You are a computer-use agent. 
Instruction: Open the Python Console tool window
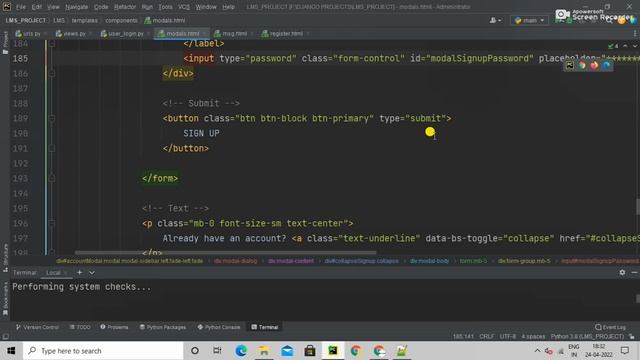219,327
